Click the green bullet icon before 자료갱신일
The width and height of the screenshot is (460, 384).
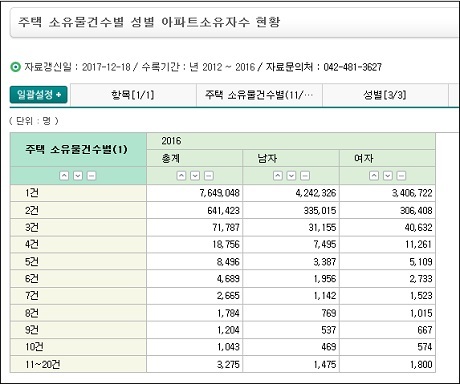15,67
